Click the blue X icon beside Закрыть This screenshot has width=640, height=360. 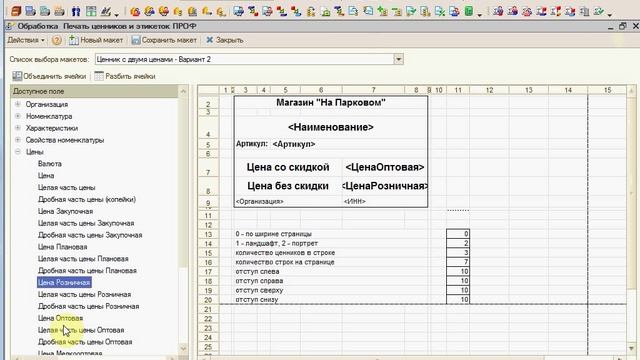click(210, 40)
